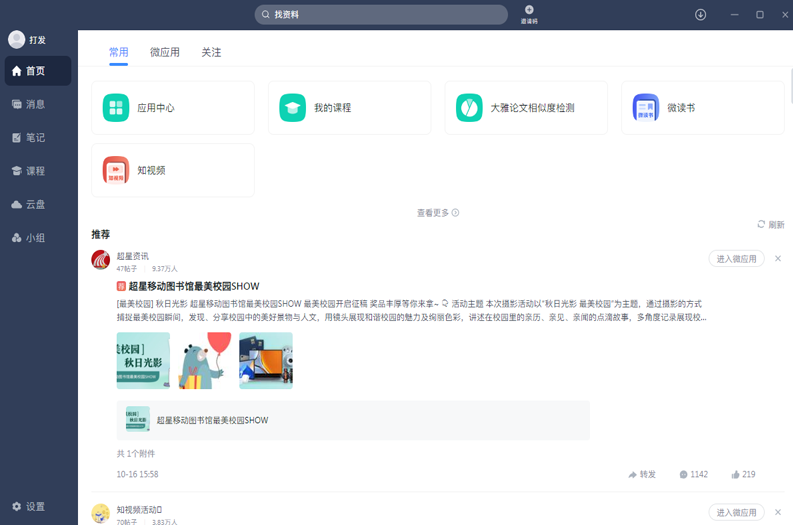Open the 微读书 app icon
The height and width of the screenshot is (525, 793).
point(646,108)
